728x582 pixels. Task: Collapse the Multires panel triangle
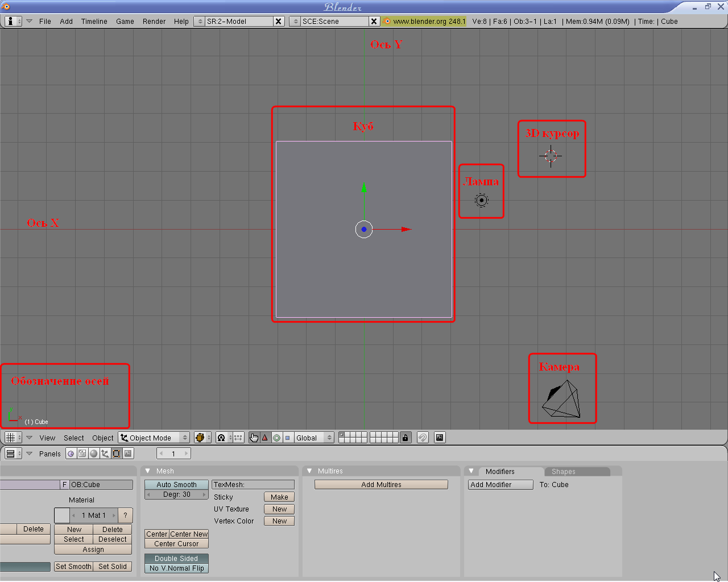[x=309, y=471]
